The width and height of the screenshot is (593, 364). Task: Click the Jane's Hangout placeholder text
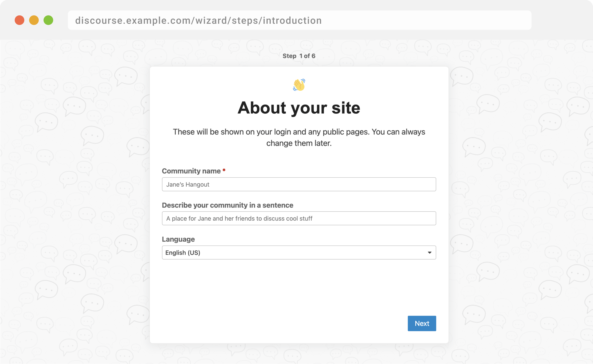tap(188, 184)
